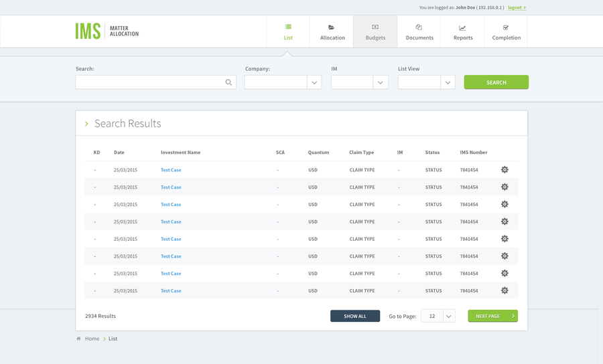Open settings gear for first result row
Viewport: 603px width, 364px height.
[505, 170]
